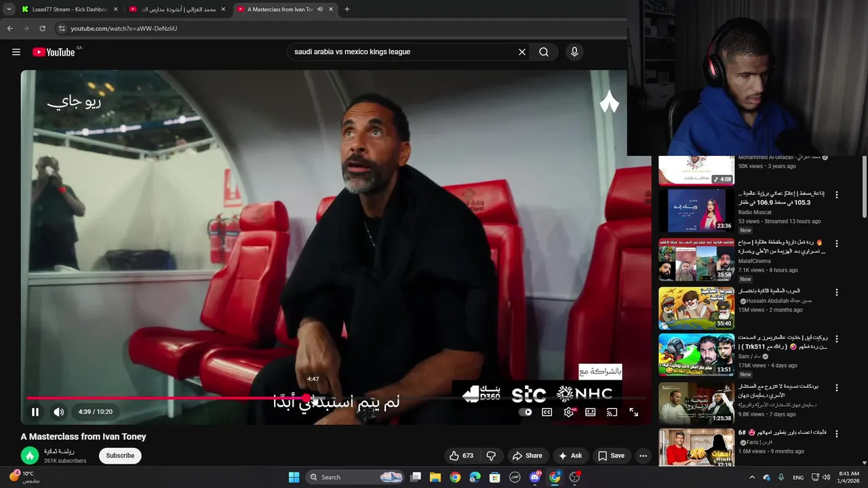Open the MalafCinema channel link
The height and width of the screenshot is (488, 868).
[x=755, y=261]
